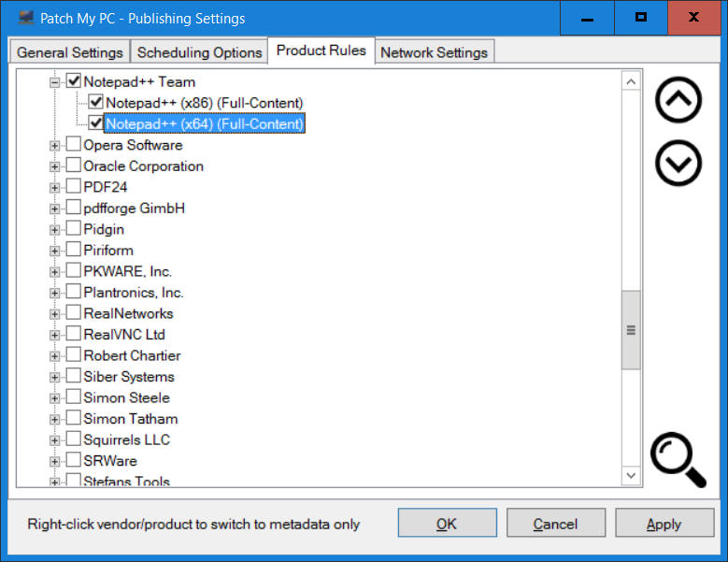
Task: Expand the pdfforge GimbH node
Action: 55,209
